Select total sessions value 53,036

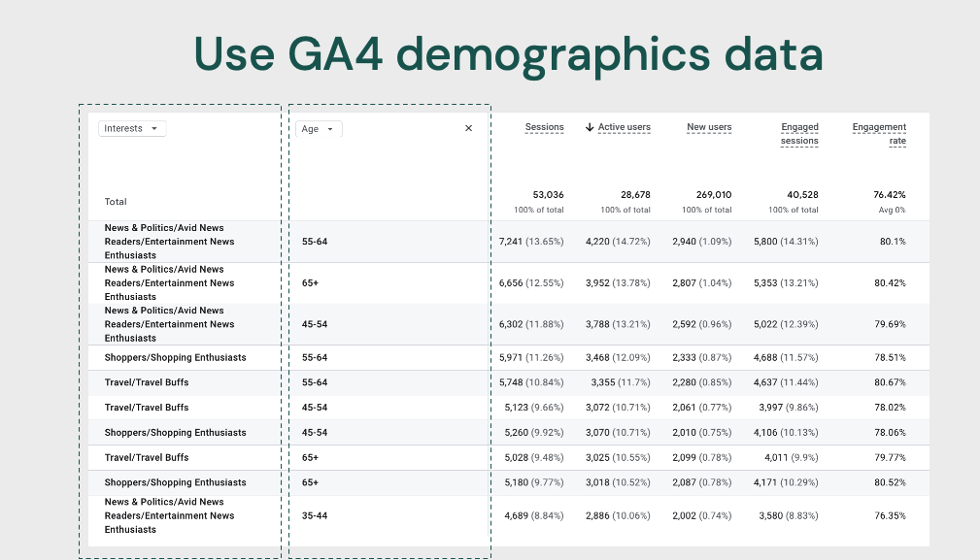[x=548, y=195]
